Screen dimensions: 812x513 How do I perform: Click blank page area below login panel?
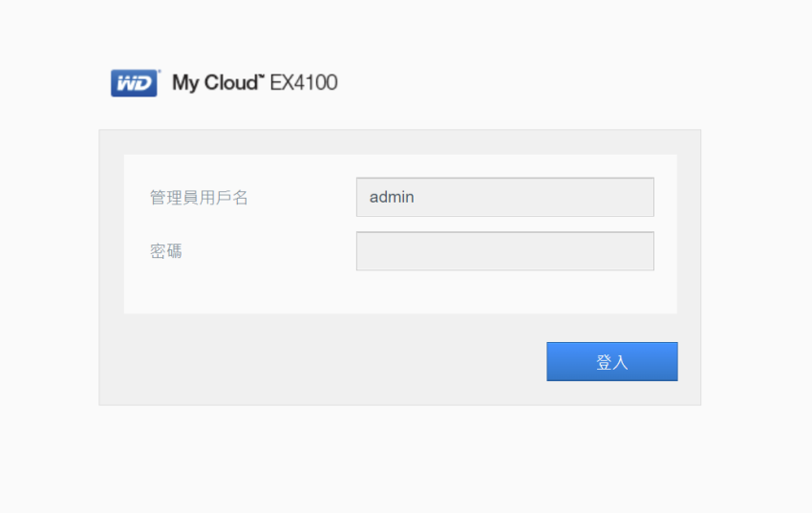tap(400, 460)
